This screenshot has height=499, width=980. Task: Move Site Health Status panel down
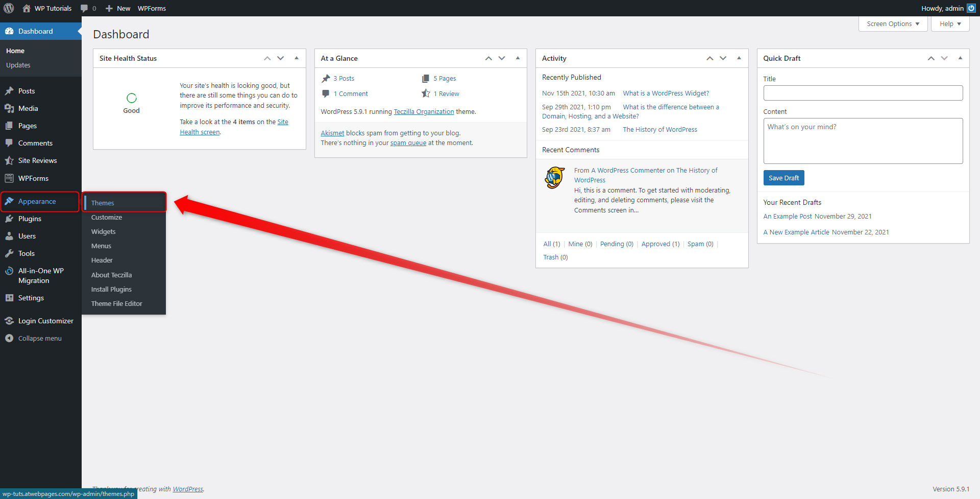pyautogui.click(x=280, y=58)
